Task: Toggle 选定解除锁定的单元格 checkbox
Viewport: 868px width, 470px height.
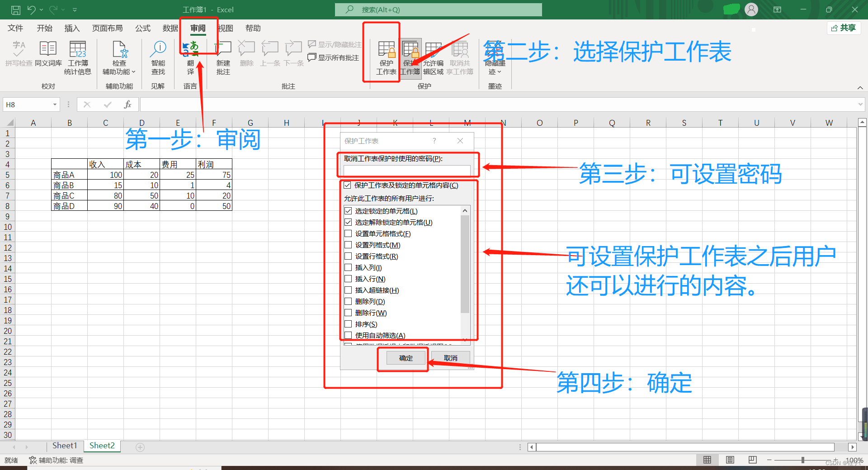Action: 348,222
